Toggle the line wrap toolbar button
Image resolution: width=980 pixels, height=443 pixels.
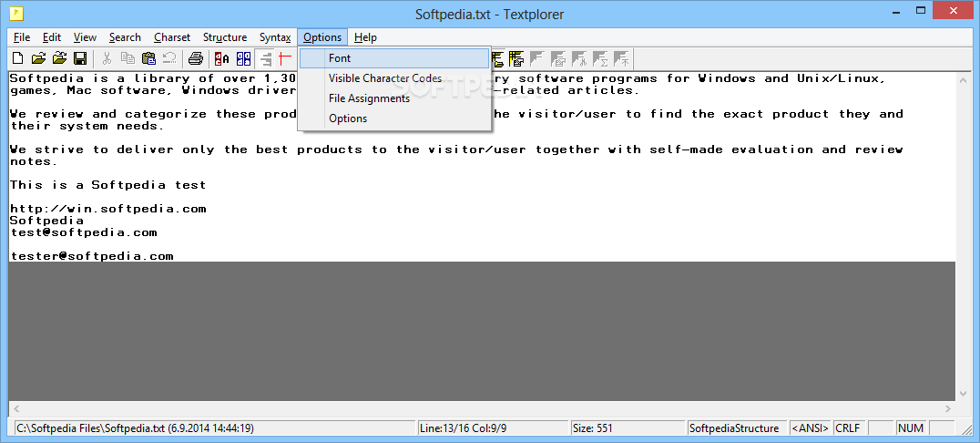tap(266, 59)
